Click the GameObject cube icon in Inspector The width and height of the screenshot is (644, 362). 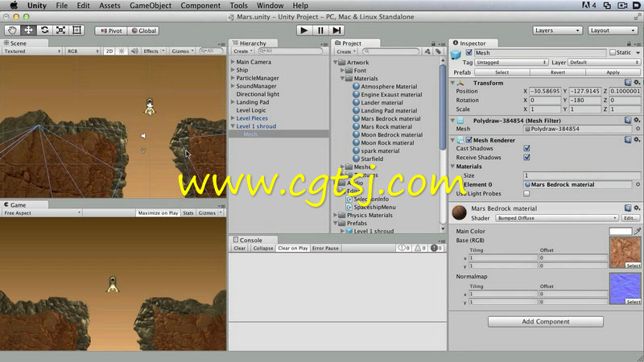click(456, 55)
